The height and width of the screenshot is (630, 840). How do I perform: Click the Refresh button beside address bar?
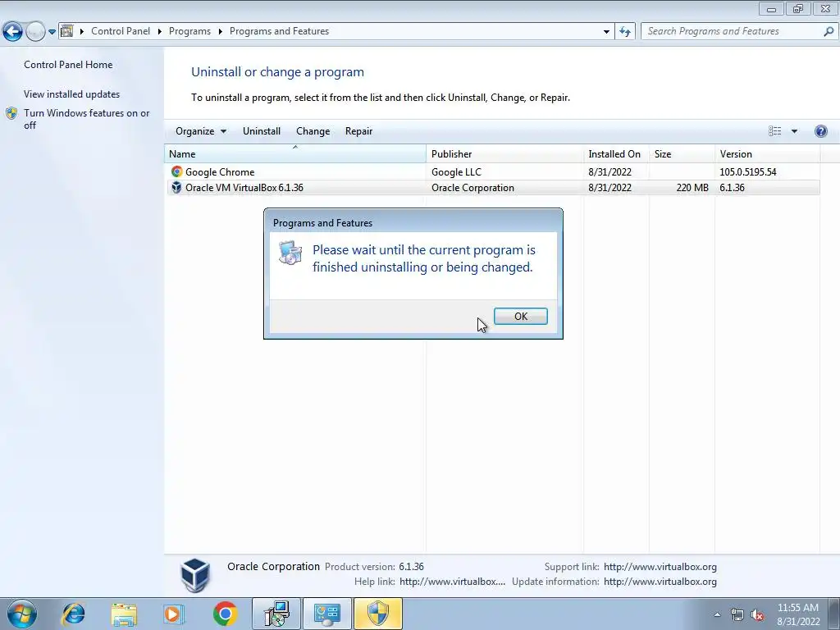click(x=624, y=31)
